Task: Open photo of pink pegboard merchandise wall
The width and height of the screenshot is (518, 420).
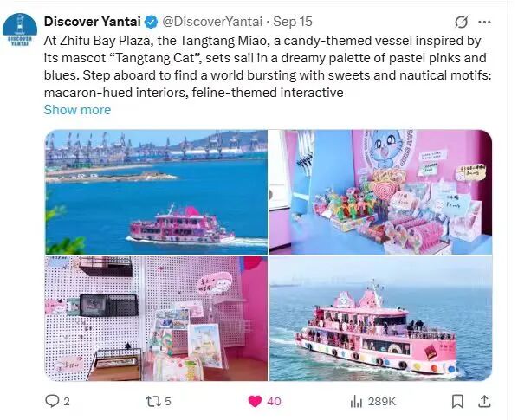Action: [156, 319]
